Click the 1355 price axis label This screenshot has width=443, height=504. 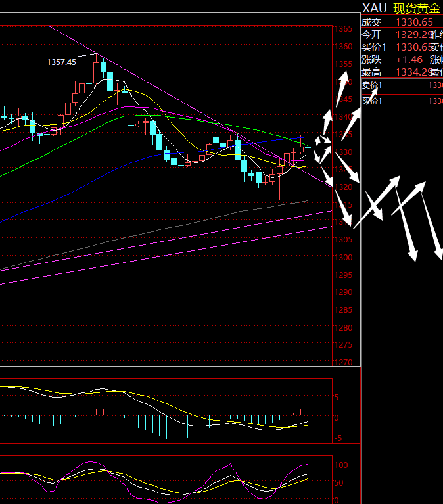click(343, 64)
